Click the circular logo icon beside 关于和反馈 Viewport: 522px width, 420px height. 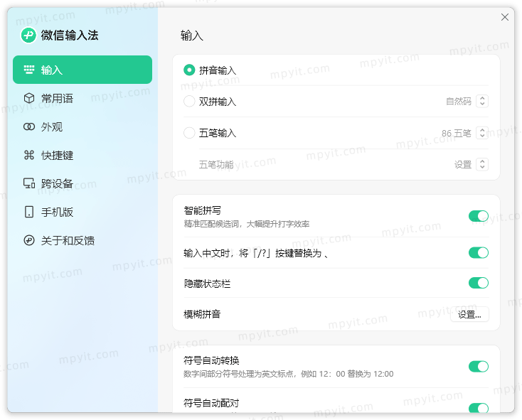29,240
